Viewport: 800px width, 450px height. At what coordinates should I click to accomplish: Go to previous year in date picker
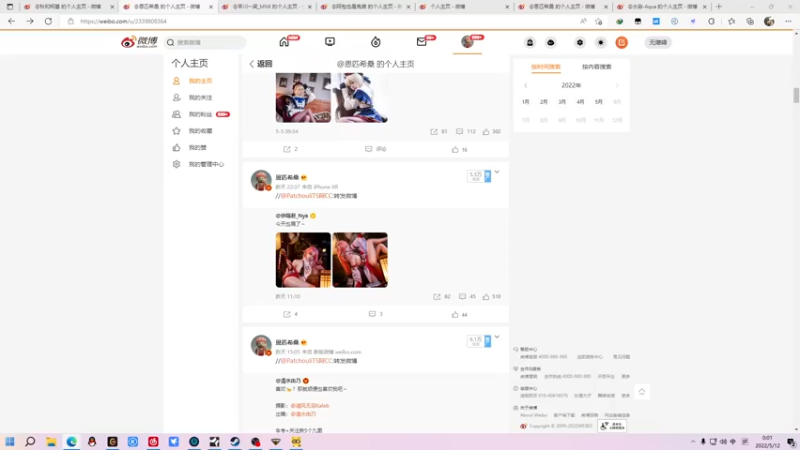coord(526,85)
